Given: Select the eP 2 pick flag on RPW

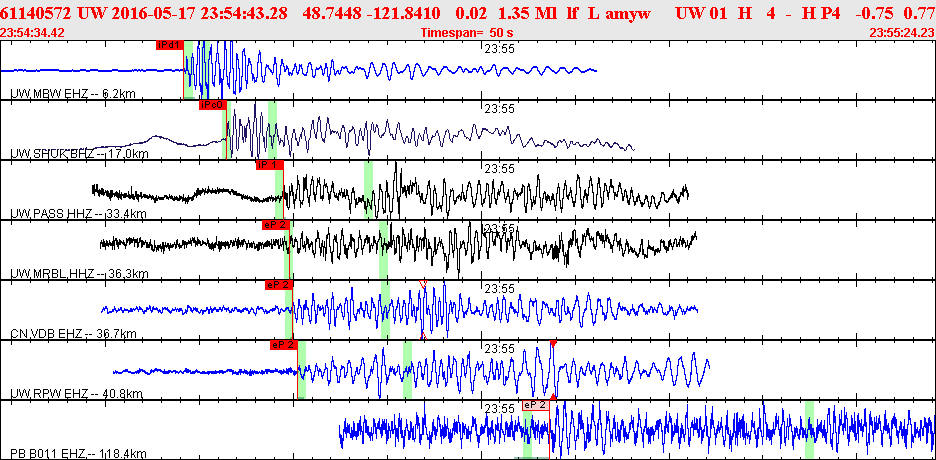Looking at the screenshot, I should [284, 345].
